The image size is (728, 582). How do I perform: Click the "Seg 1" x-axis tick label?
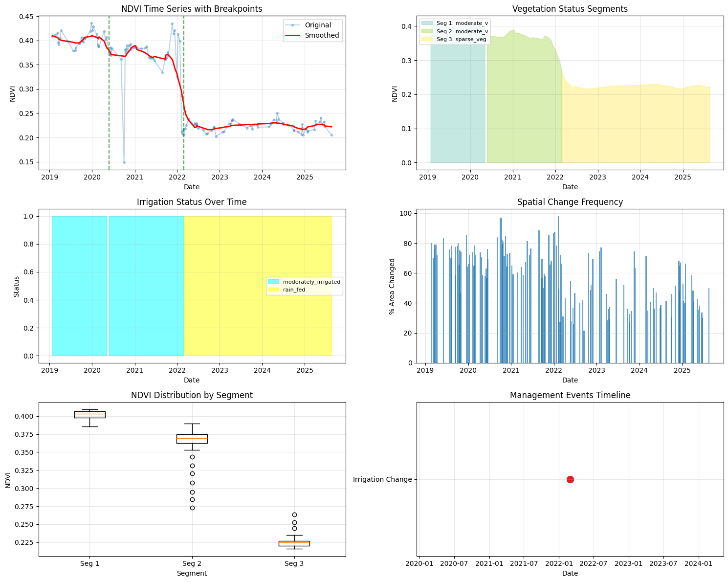click(89, 563)
